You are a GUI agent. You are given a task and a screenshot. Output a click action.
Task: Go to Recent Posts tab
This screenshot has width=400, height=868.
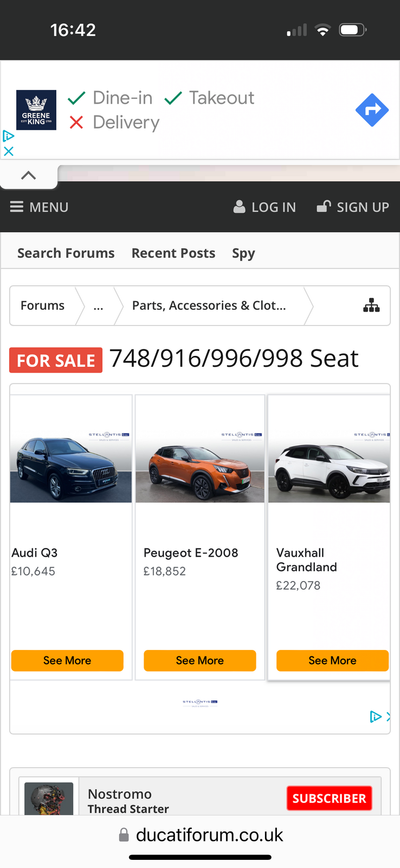pyautogui.click(x=173, y=253)
